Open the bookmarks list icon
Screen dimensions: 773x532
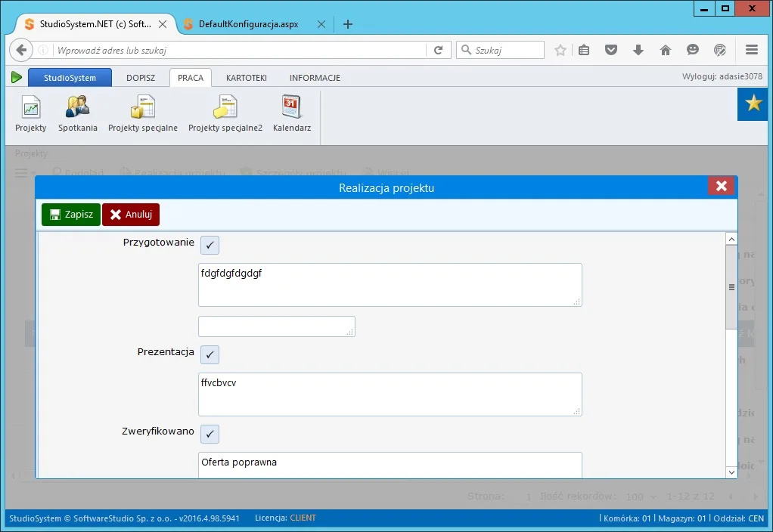pos(584,50)
